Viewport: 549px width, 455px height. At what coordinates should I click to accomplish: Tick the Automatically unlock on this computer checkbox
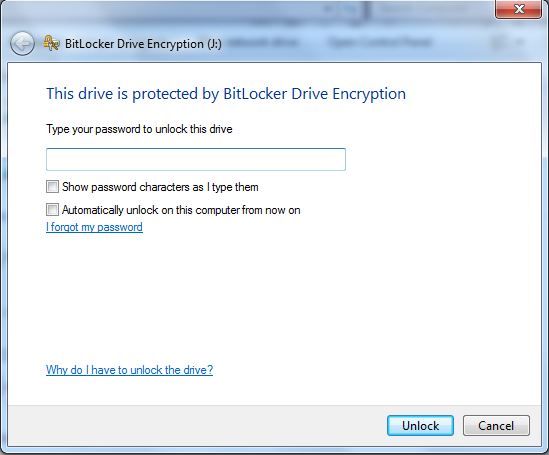53,210
